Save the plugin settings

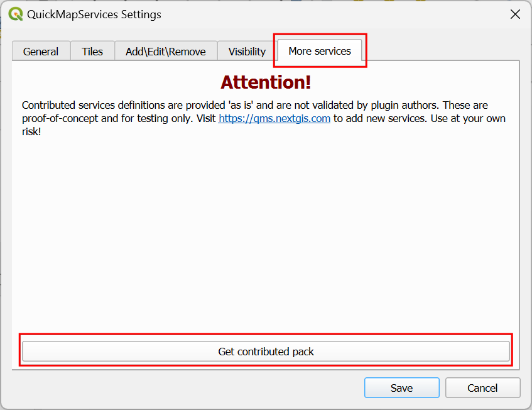(401, 388)
